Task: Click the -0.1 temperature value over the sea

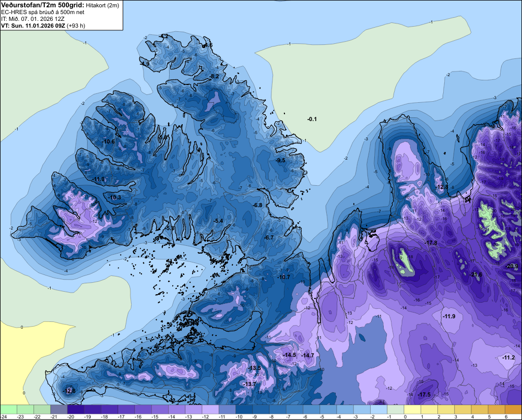Action: point(312,119)
